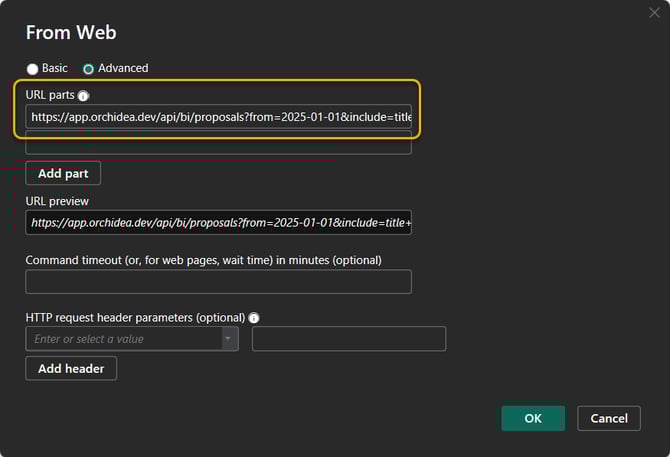Click the 'Enter or select a value' combo box
Image resolution: width=670 pixels, height=457 pixels.
pos(123,339)
